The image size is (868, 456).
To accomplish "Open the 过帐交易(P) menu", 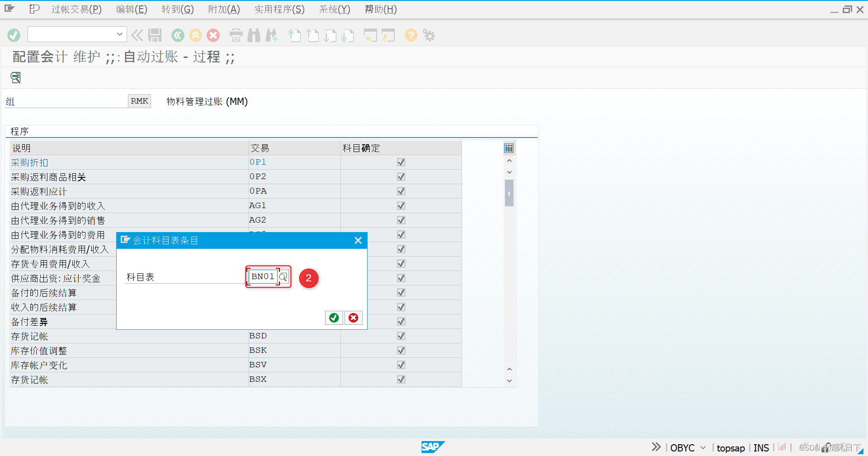I will (76, 9).
